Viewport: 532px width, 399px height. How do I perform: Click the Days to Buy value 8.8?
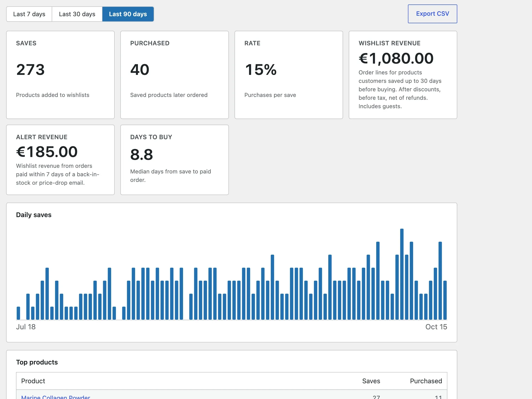tap(141, 154)
